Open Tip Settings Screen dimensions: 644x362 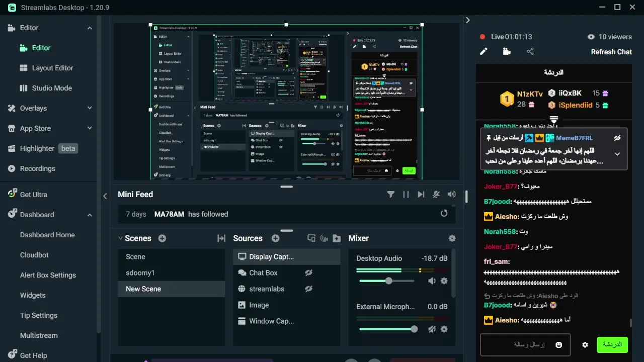[x=38, y=315]
